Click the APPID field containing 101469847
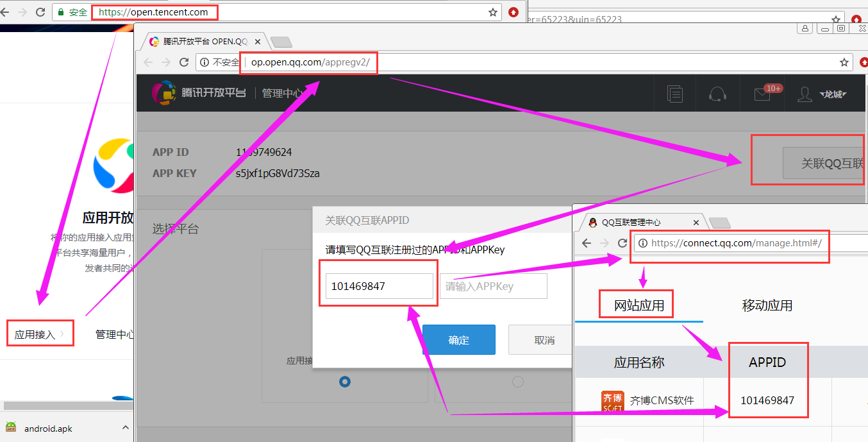The width and height of the screenshot is (868, 442). point(379,286)
